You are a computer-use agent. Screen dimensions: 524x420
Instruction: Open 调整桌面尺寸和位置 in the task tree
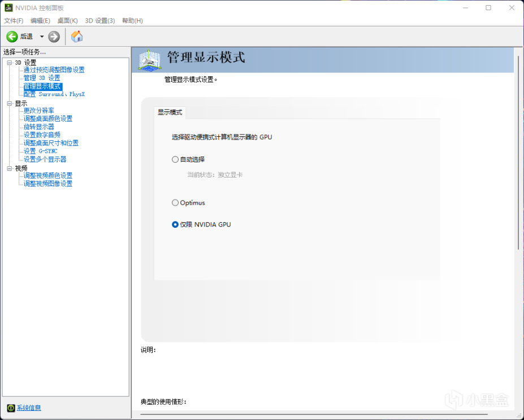[51, 143]
